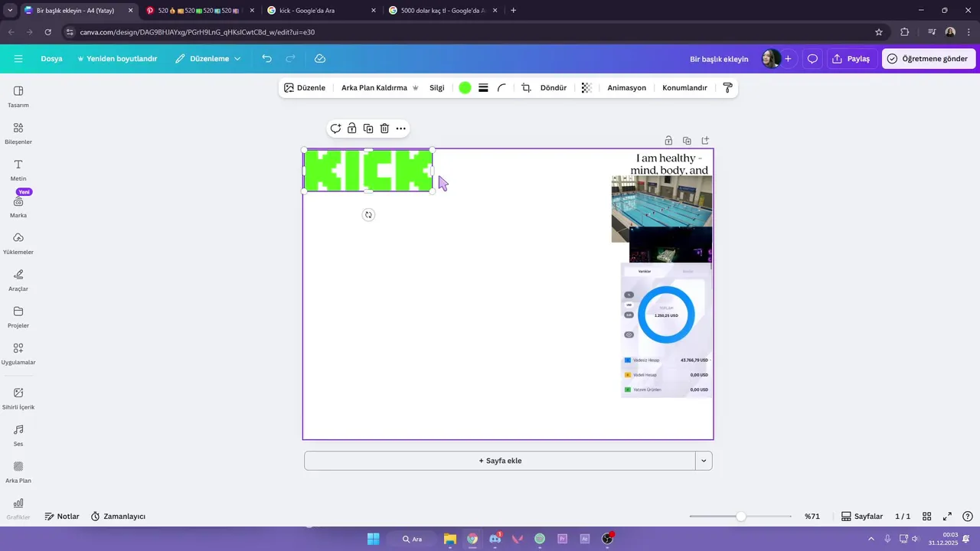Open Animasyon options
This screenshot has width=980, height=551.
pyautogui.click(x=627, y=88)
